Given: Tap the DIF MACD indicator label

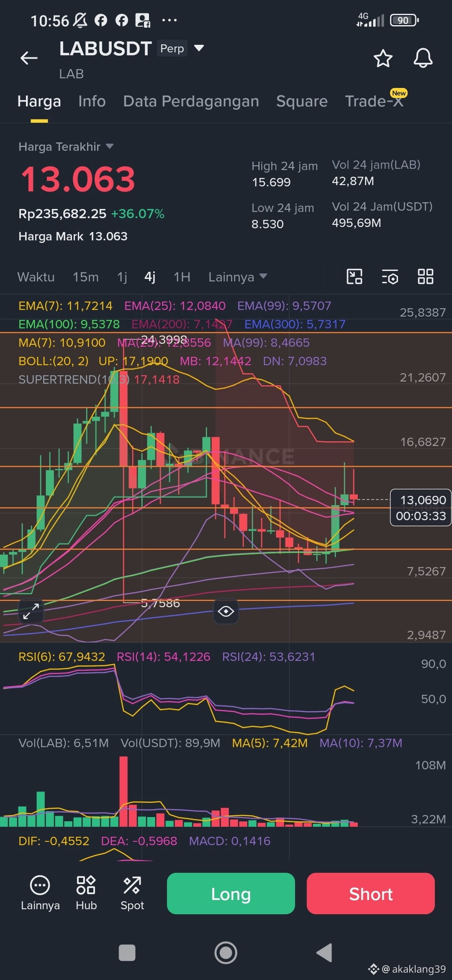Looking at the screenshot, I should (x=54, y=841).
